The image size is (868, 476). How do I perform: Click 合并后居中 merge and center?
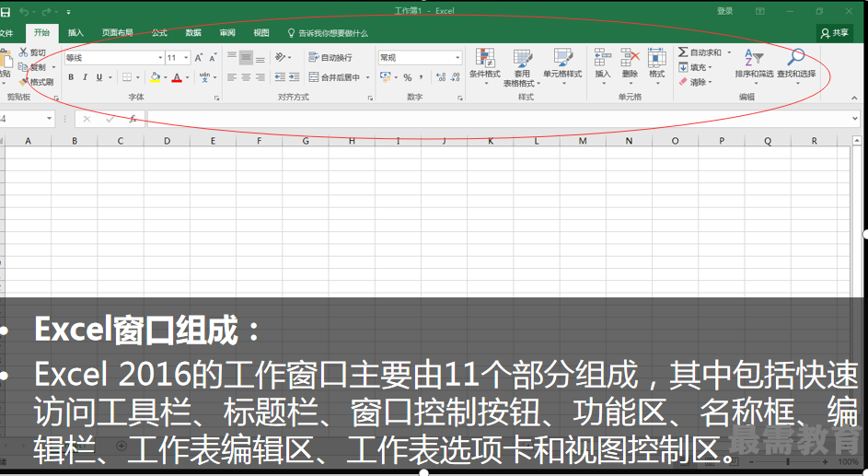[334, 77]
